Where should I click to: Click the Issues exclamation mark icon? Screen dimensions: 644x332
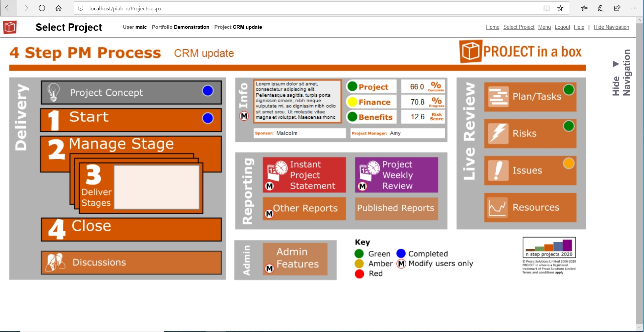(x=498, y=170)
